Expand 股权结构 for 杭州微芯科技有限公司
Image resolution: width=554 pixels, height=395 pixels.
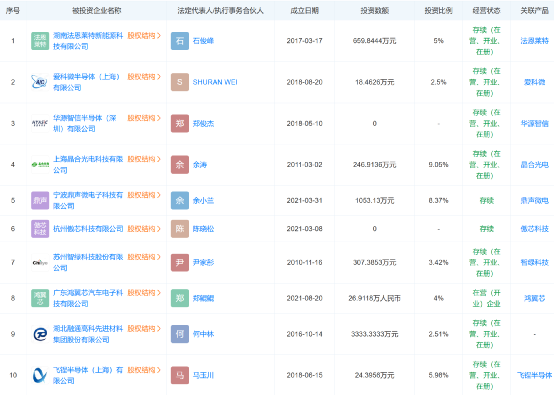[x=144, y=229]
